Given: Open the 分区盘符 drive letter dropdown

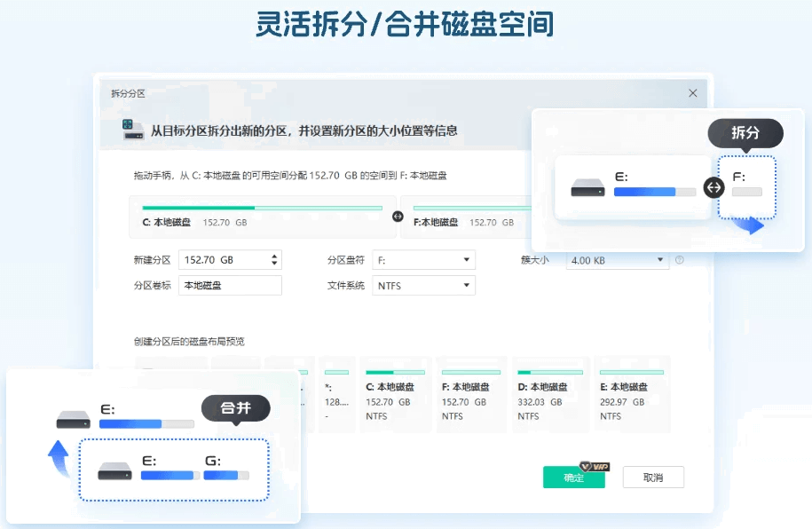Looking at the screenshot, I should pos(424,260).
